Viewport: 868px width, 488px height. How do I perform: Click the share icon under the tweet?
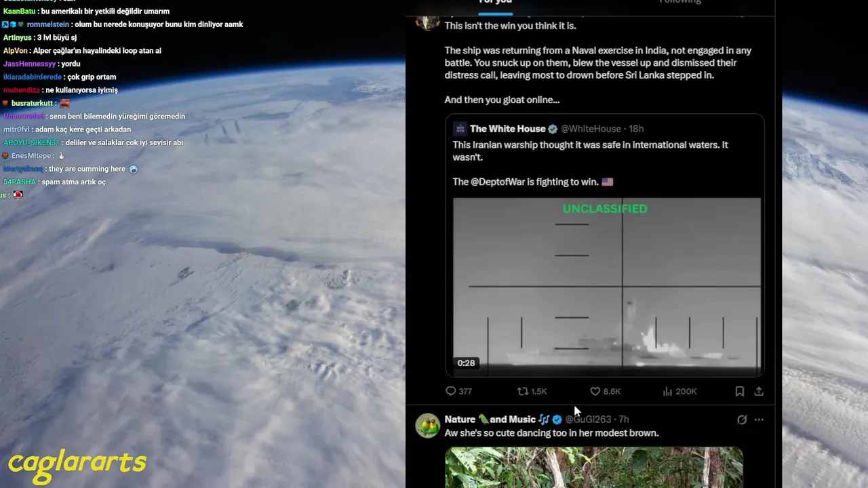[759, 391]
